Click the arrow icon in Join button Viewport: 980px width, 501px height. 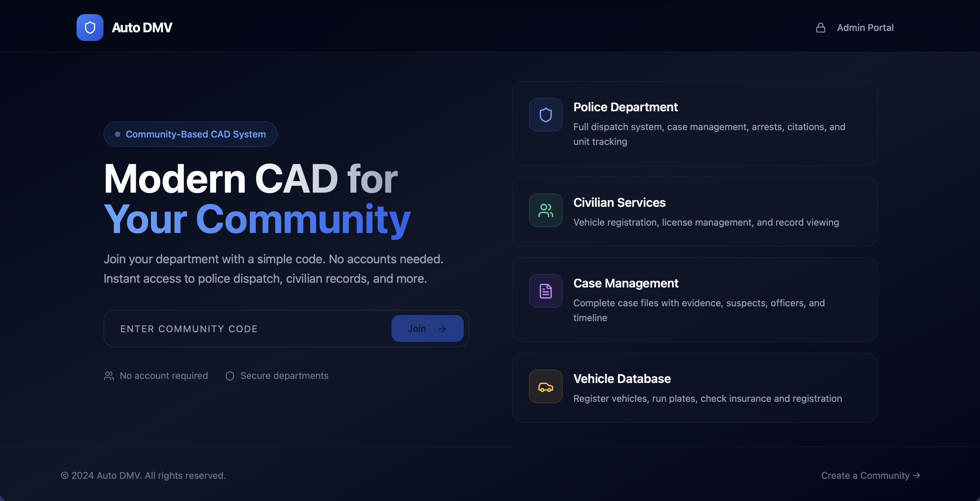pos(442,329)
